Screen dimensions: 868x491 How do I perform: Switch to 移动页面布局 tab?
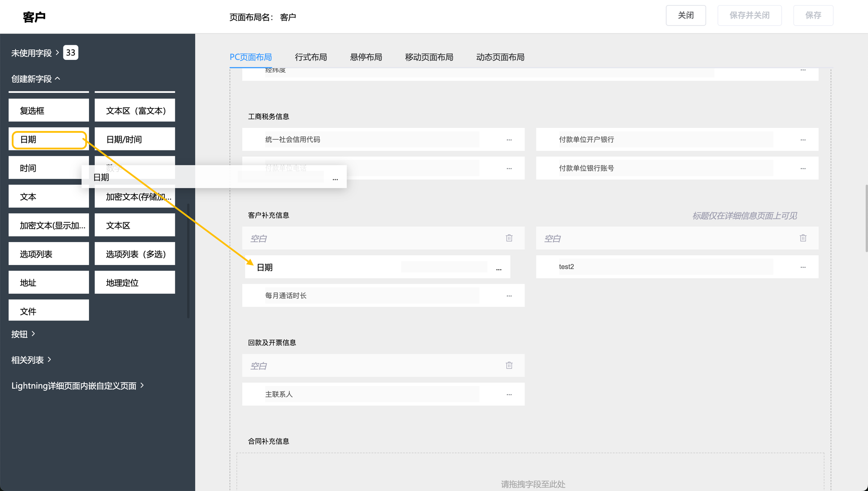click(429, 57)
